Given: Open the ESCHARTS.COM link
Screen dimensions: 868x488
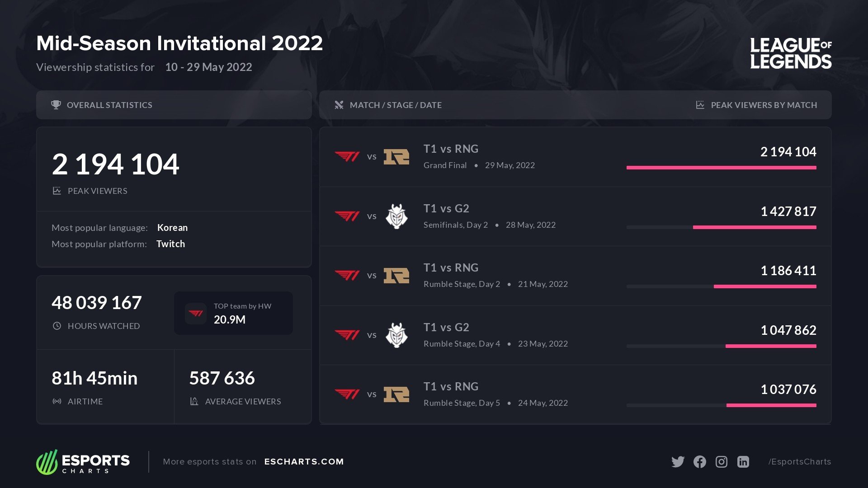Looking at the screenshot, I should 304,462.
